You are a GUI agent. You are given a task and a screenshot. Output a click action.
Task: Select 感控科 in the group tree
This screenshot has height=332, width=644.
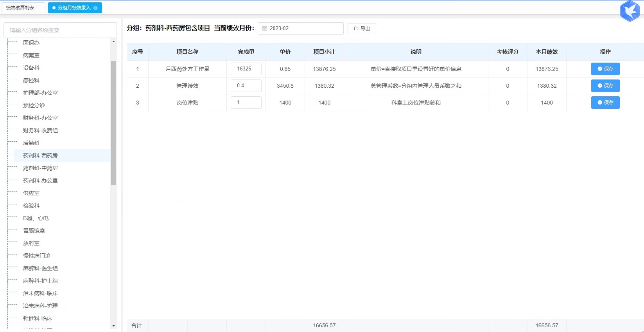point(31,80)
